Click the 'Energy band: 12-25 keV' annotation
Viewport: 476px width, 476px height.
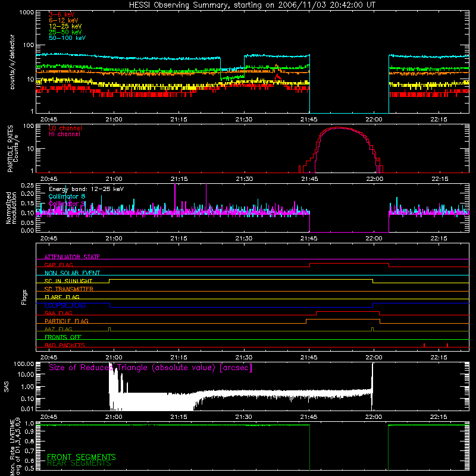pyautogui.click(x=86, y=189)
